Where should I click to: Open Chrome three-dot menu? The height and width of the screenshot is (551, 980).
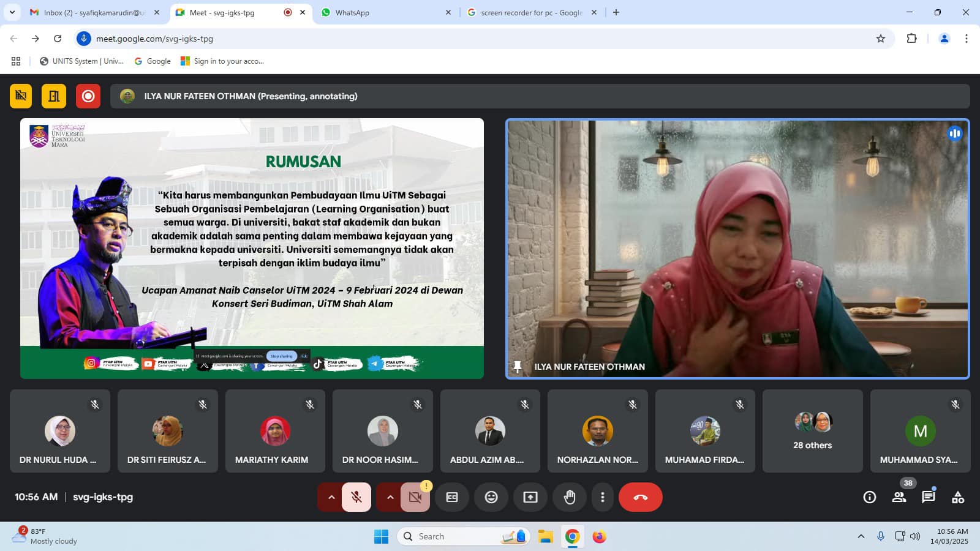click(x=967, y=39)
